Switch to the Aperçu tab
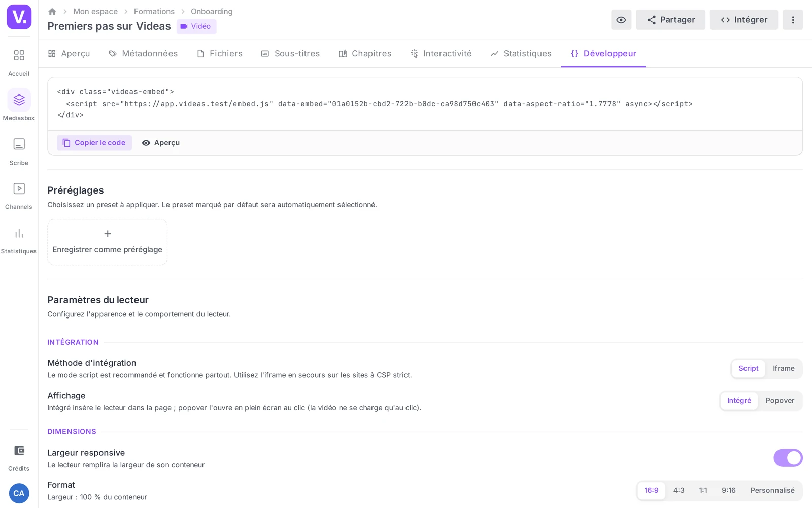This screenshot has width=812, height=508. pos(69,53)
